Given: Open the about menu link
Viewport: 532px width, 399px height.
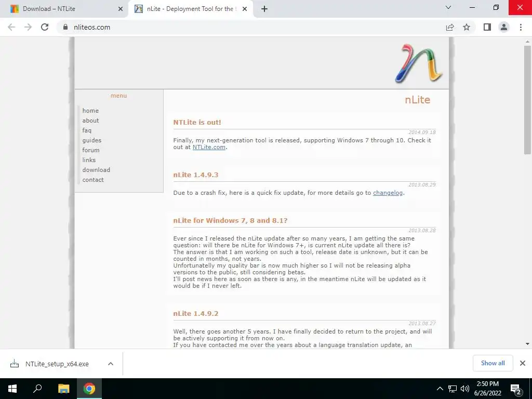Looking at the screenshot, I should [90, 121].
